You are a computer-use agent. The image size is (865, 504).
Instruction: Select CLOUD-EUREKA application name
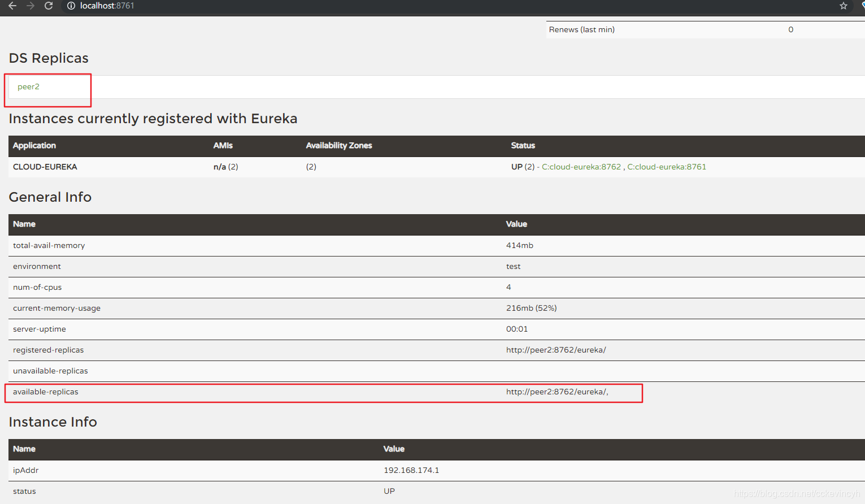click(x=45, y=167)
